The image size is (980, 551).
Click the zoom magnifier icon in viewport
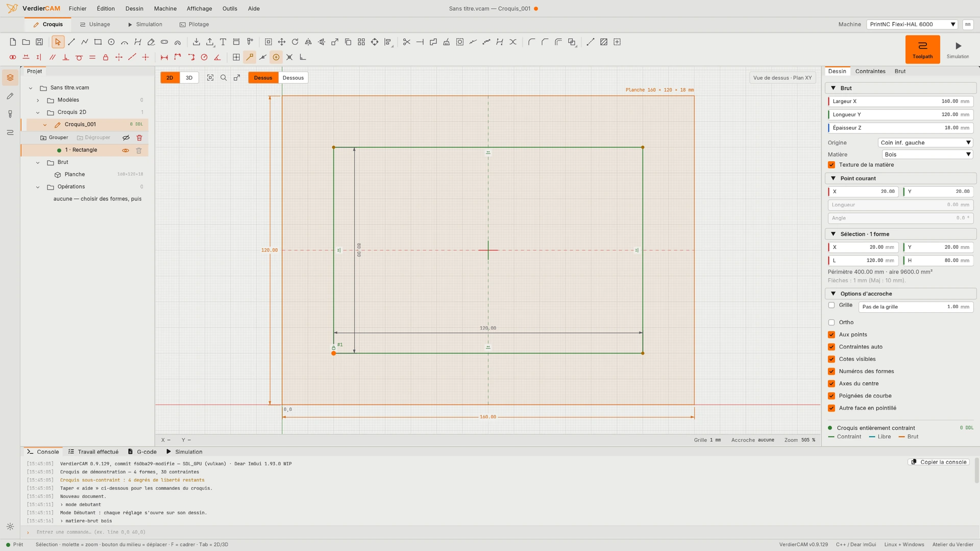pyautogui.click(x=224, y=78)
